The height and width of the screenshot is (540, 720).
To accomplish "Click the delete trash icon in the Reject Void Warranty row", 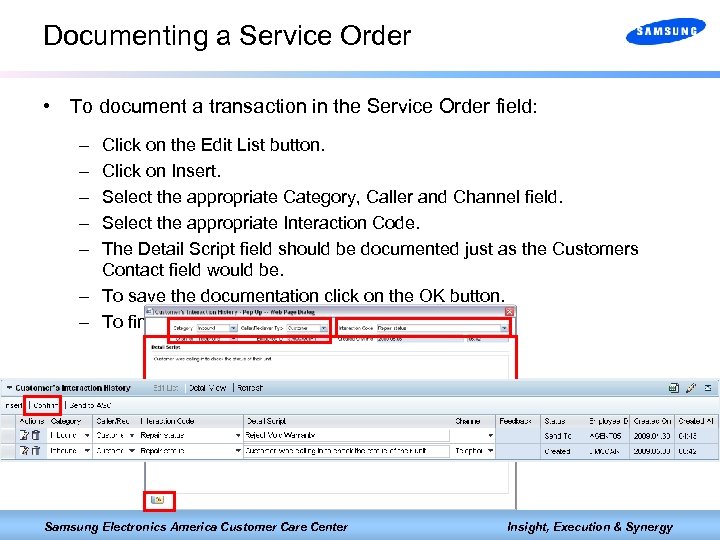I will (35, 435).
